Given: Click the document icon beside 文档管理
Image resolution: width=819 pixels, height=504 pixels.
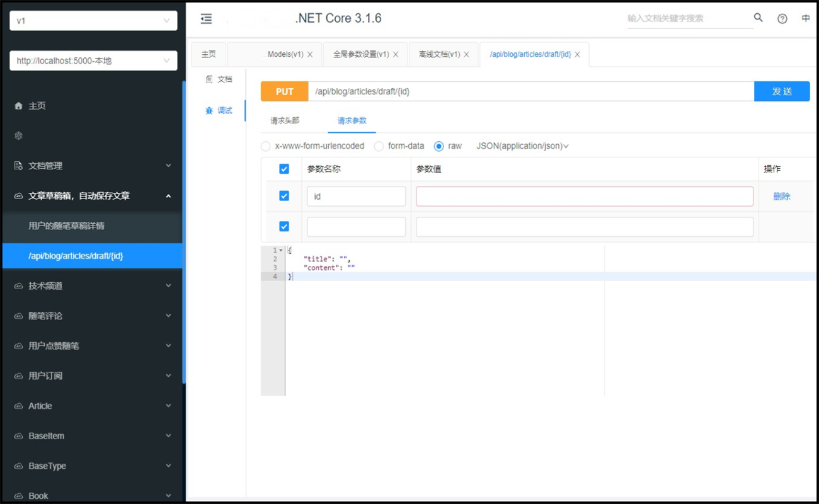Looking at the screenshot, I should [x=18, y=166].
